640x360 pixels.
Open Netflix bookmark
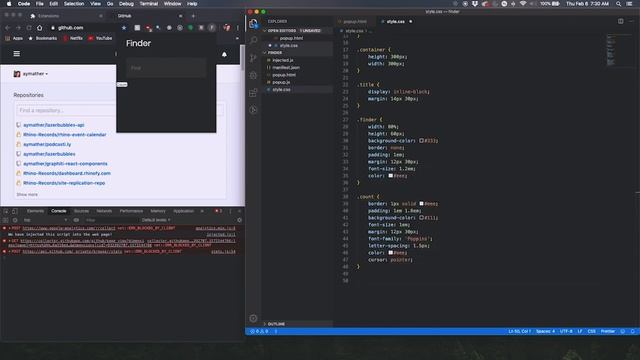(73, 38)
